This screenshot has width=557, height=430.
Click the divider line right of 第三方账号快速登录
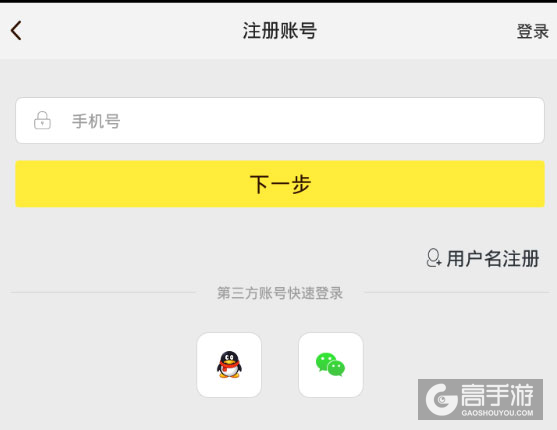pyautogui.click(x=457, y=293)
